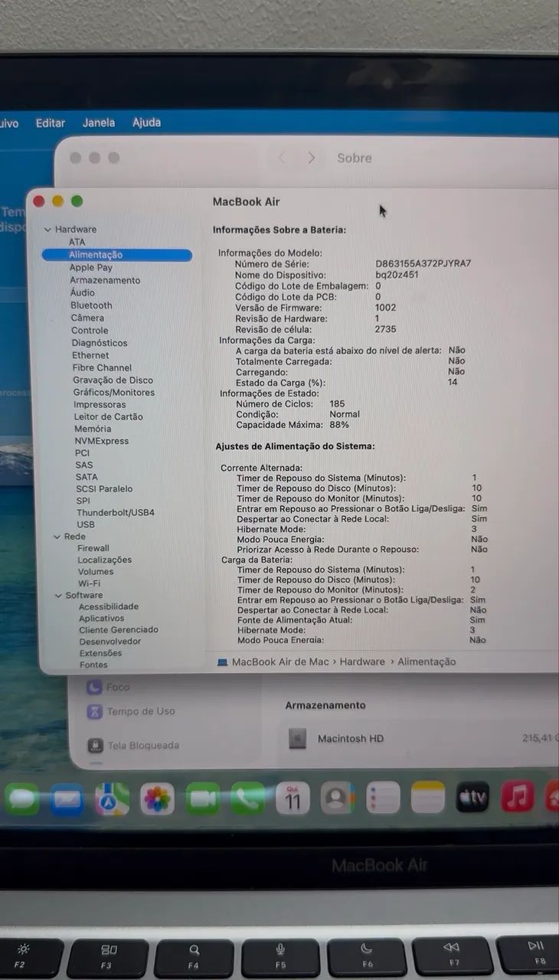Select SCSI Paralelo in the sidebar

(x=104, y=488)
